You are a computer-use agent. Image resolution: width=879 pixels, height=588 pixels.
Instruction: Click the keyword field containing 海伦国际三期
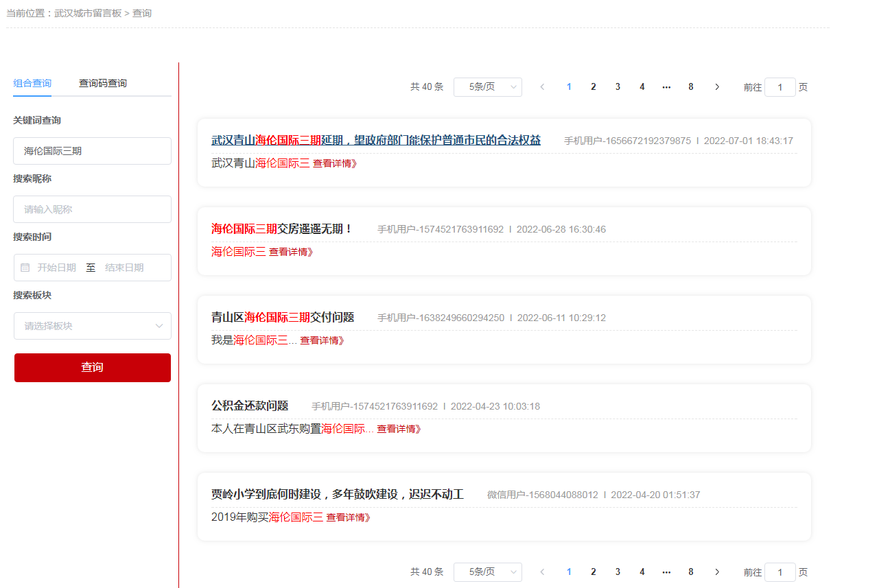[x=93, y=151]
